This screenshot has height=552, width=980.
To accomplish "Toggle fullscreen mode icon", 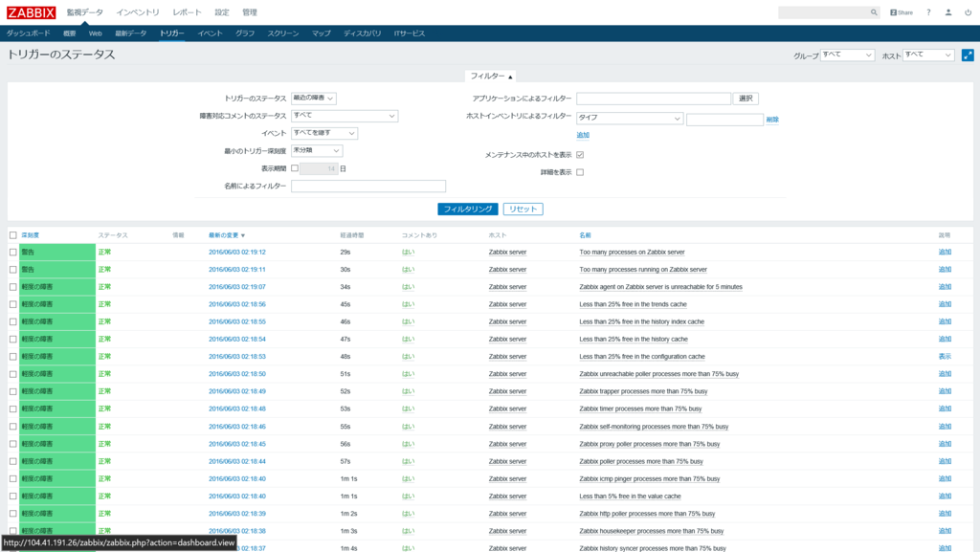I will pyautogui.click(x=968, y=55).
